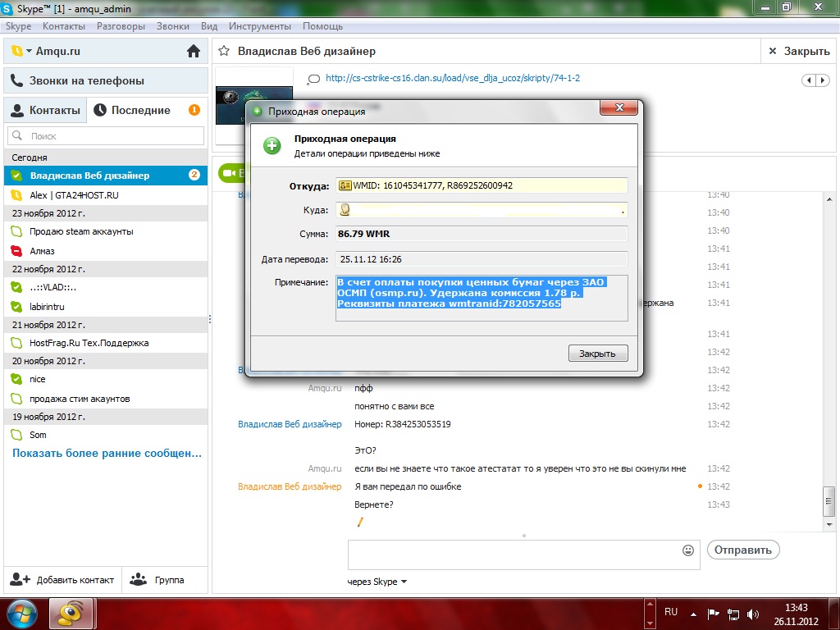Open the nice conversation
This screenshot has width=840, height=630.
pos(106,379)
